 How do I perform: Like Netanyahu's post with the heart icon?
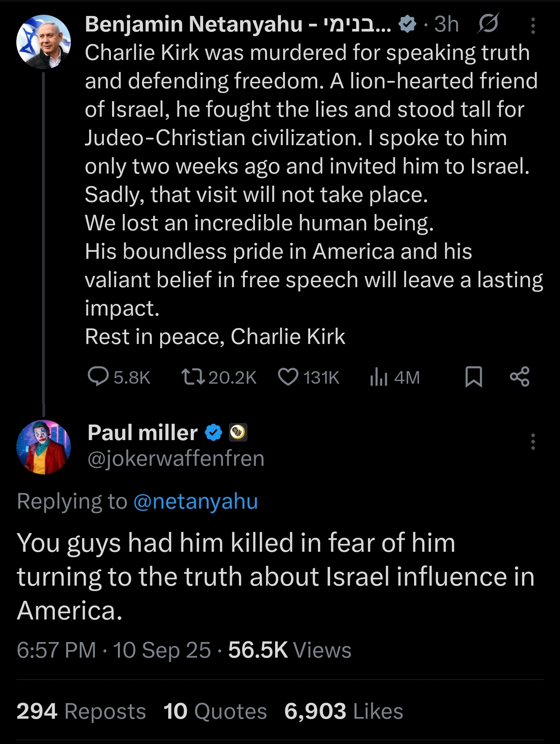288,377
